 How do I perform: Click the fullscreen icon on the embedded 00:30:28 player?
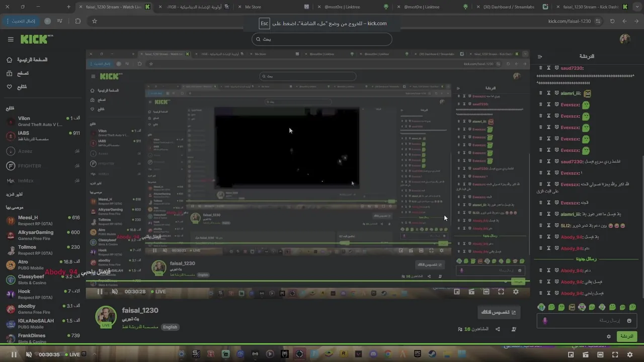(501, 292)
